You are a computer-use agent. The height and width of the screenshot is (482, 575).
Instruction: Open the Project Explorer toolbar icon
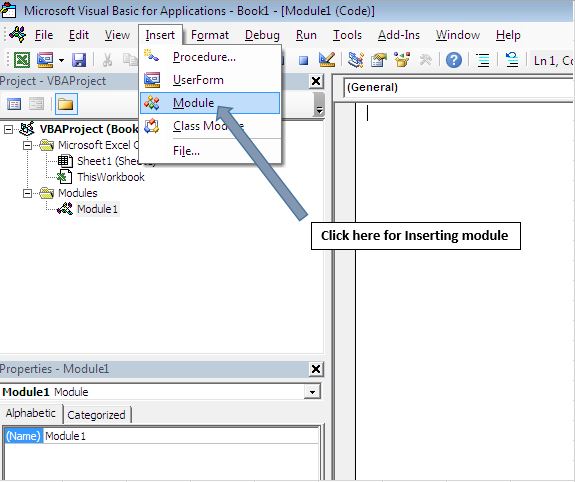(x=356, y=60)
